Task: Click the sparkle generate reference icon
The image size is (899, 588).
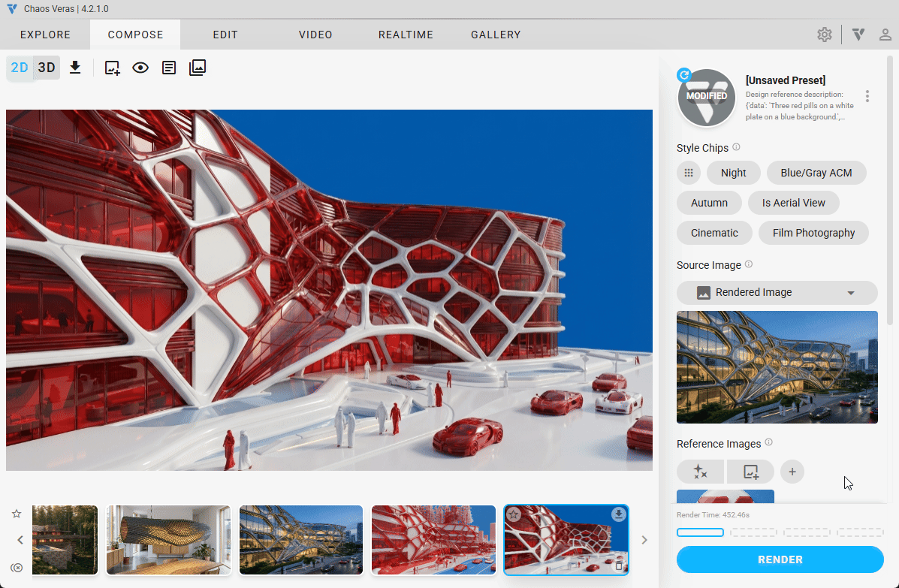Action: coord(700,472)
